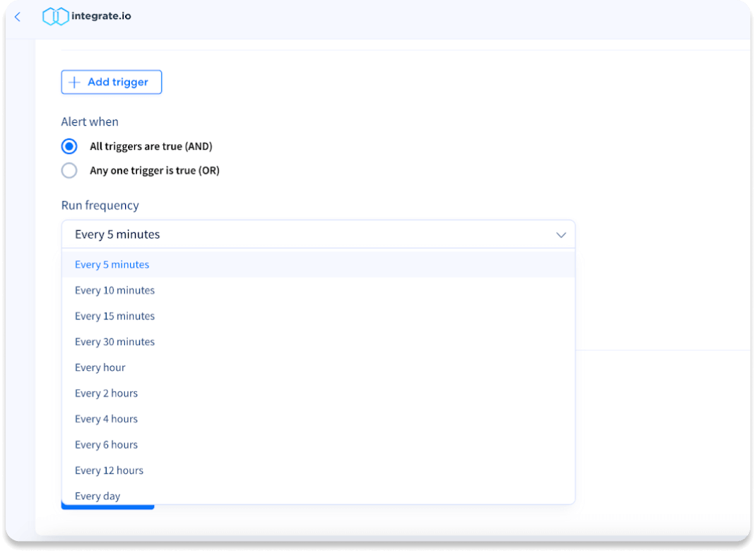Viewport: 756px width, 553px height.
Task: Select 'Every 12 hours' from the list
Action: 109,470
